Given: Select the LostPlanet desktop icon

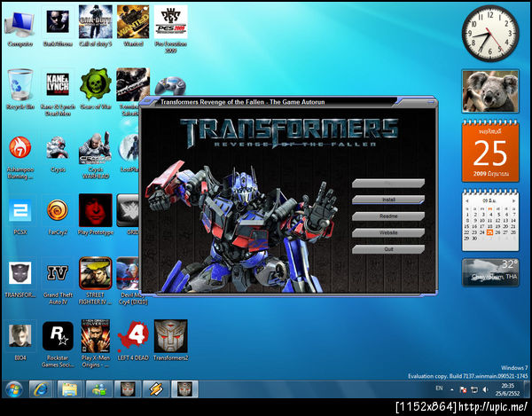Looking at the screenshot, I should [x=129, y=153].
